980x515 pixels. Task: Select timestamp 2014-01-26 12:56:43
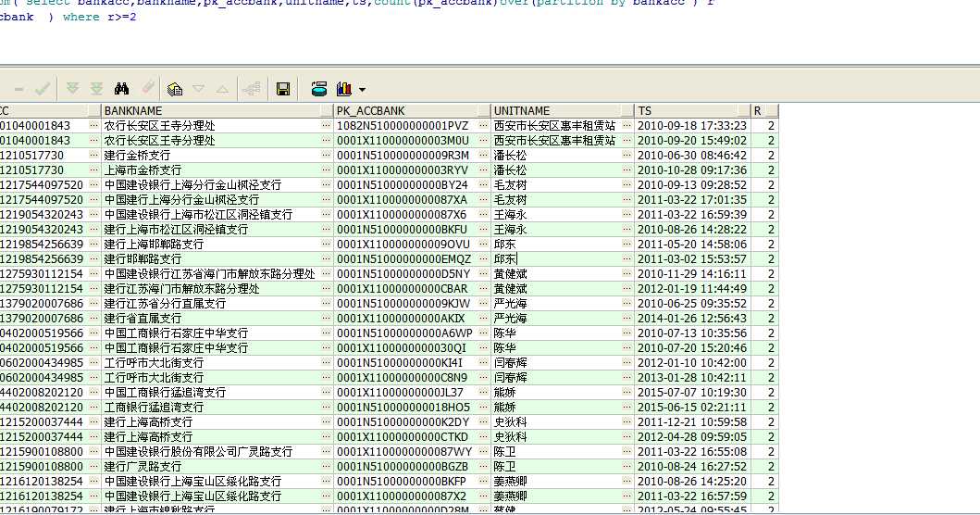click(692, 318)
